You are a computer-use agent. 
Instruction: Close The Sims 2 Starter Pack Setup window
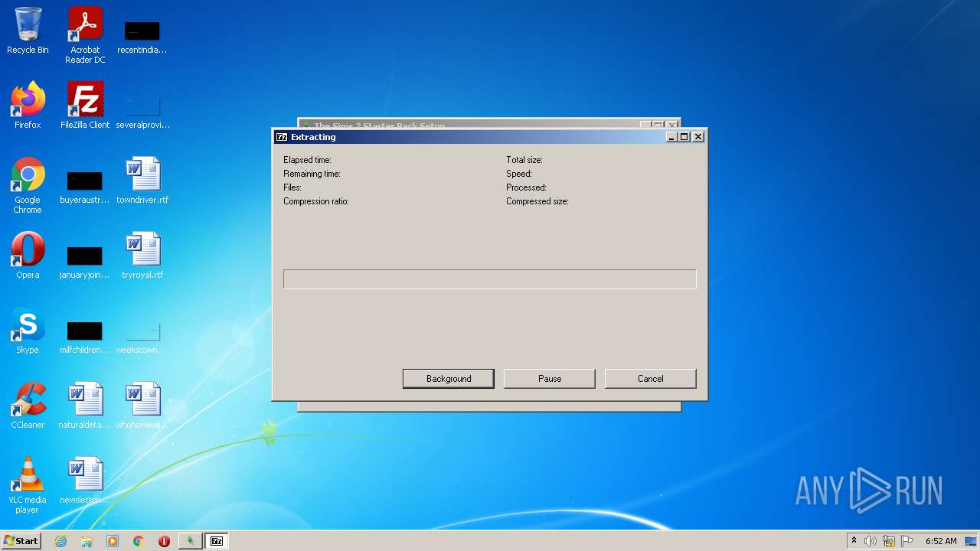671,125
